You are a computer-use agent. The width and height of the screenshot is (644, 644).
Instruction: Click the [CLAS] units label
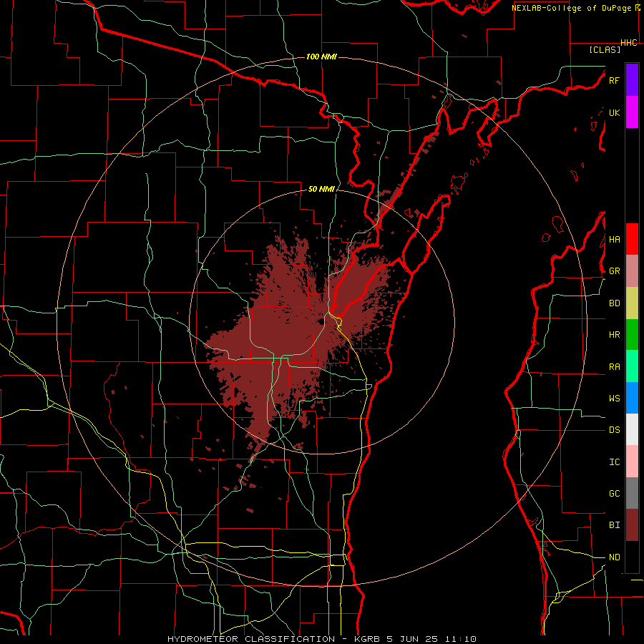pos(605,49)
